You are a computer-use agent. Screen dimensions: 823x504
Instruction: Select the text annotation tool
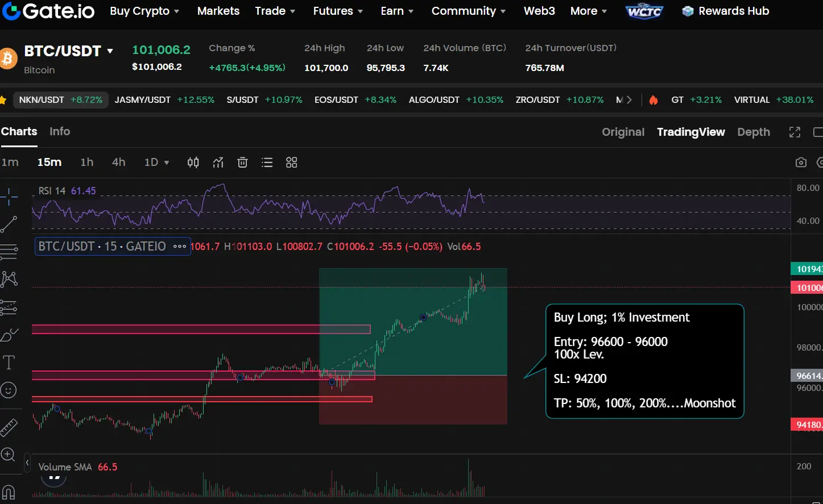point(9,363)
